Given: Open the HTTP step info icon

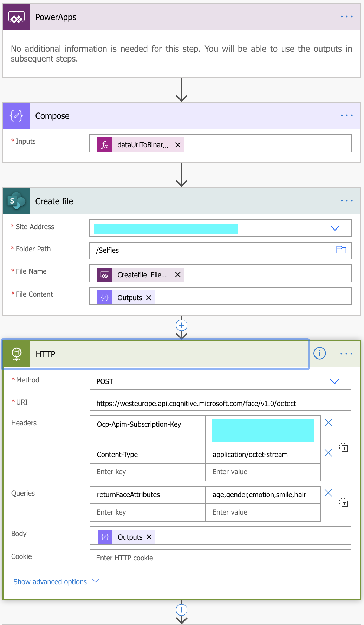Looking at the screenshot, I should [x=319, y=353].
